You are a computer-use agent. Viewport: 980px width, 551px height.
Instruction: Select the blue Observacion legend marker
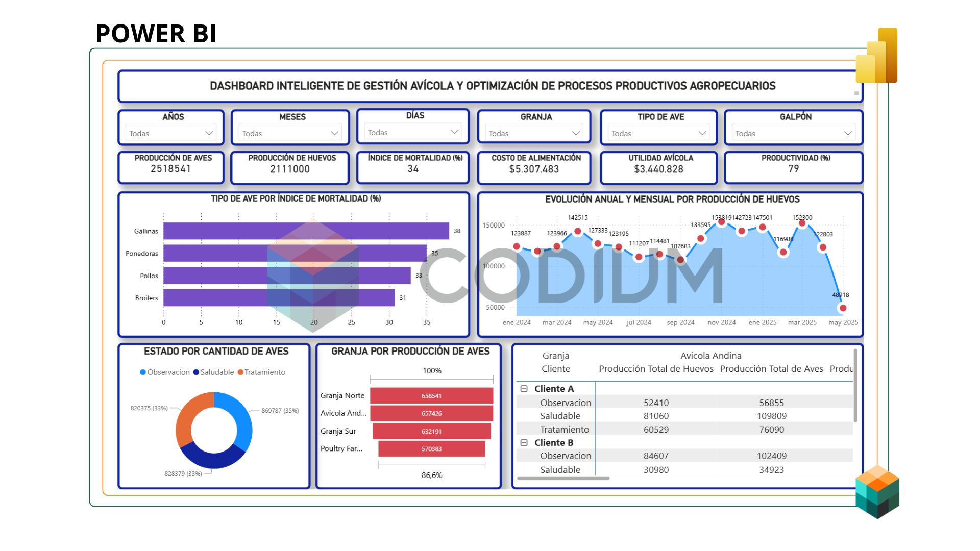coord(143,372)
